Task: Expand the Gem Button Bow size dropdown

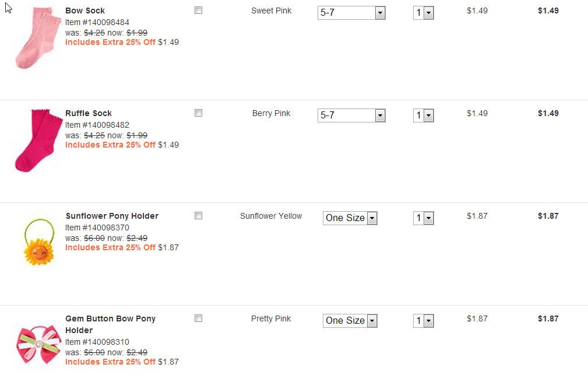Action: [x=350, y=321]
